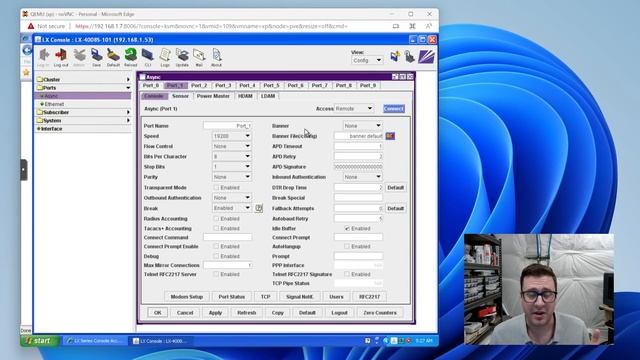Toggle Debug Enabled checkbox
Screen dimensions: 640x360
click(x=216, y=256)
